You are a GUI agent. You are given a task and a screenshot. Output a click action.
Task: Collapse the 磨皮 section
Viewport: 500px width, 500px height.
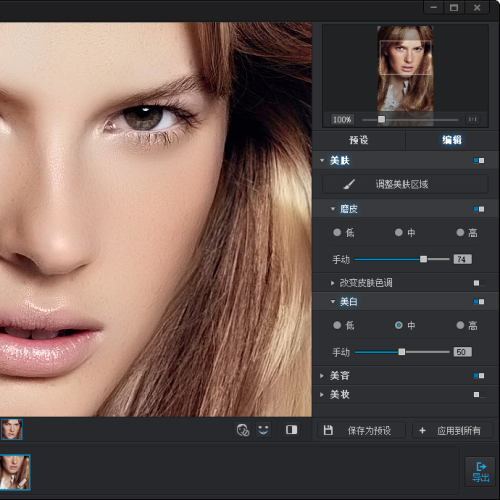(333, 209)
